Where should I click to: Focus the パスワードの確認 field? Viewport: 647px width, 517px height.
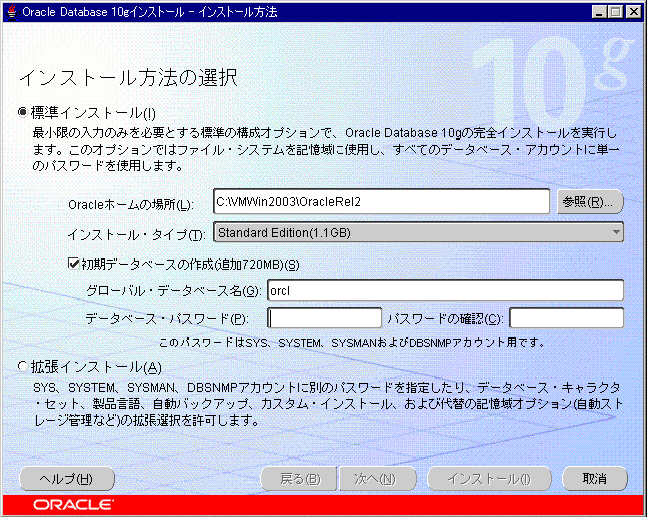click(x=567, y=318)
